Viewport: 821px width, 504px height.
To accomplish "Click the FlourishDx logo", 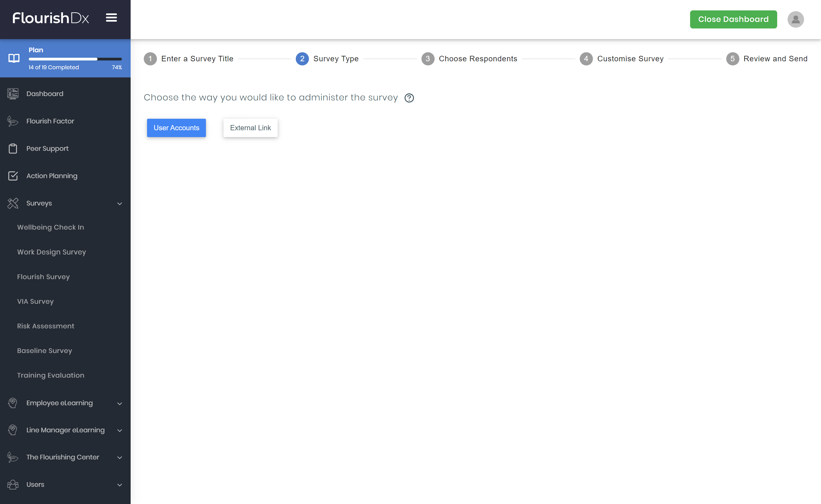I will (51, 18).
